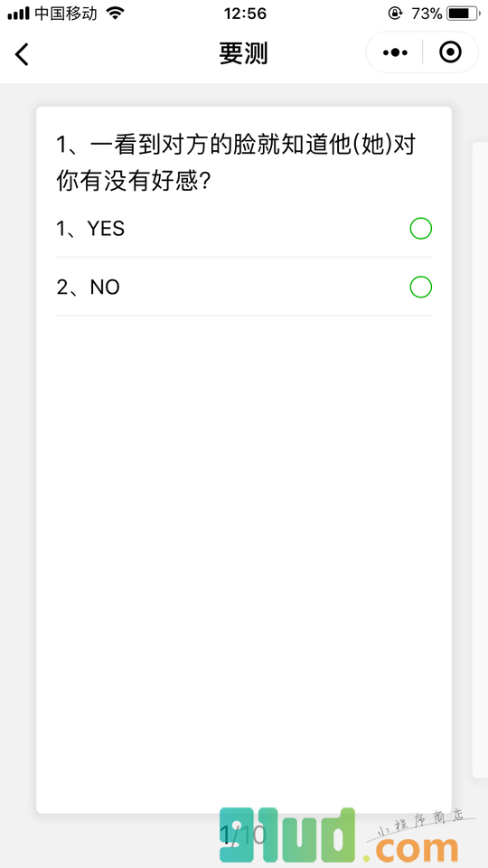Tap the battery indicator icon
This screenshot has width=488, height=868.
(465, 14)
